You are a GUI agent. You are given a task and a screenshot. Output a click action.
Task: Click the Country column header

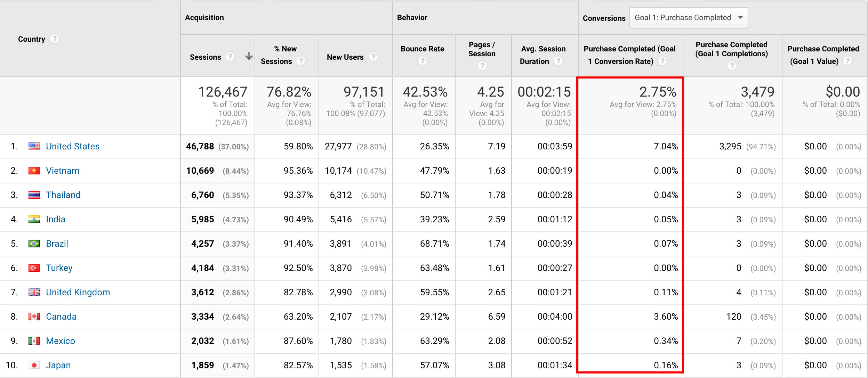[32, 39]
